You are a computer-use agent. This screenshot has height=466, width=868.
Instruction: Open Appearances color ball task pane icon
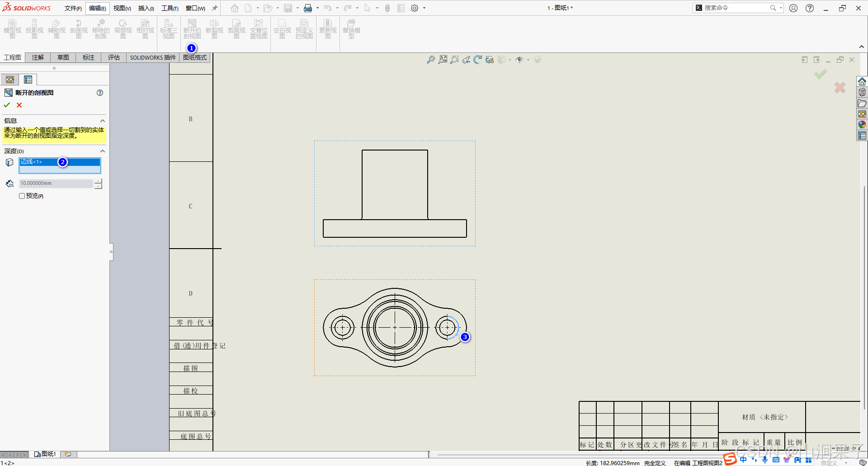(x=862, y=125)
